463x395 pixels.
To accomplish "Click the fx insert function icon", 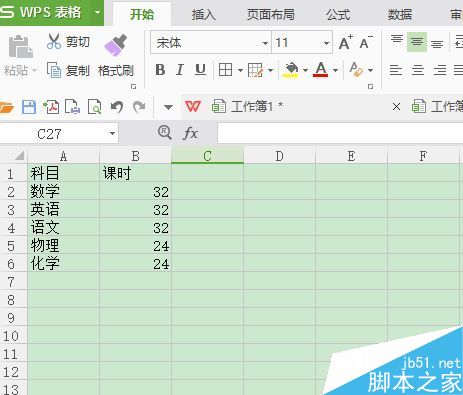I will pyautogui.click(x=190, y=133).
